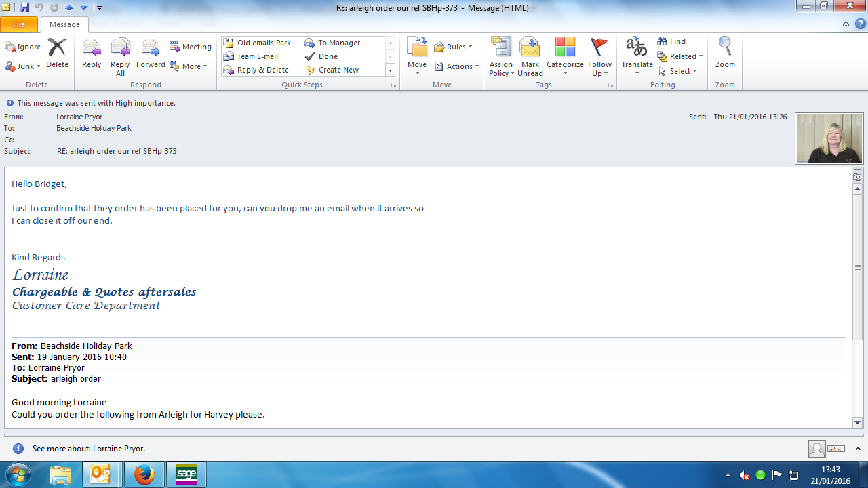Click sender photo thumbnail of Lorraine Pryor
Viewport: 868px width, 488px height.
tap(829, 138)
